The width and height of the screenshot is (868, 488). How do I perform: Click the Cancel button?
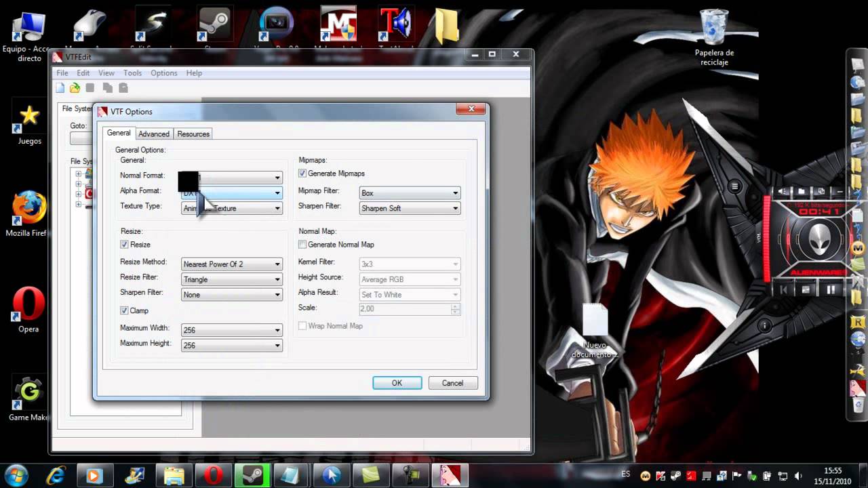tap(452, 383)
